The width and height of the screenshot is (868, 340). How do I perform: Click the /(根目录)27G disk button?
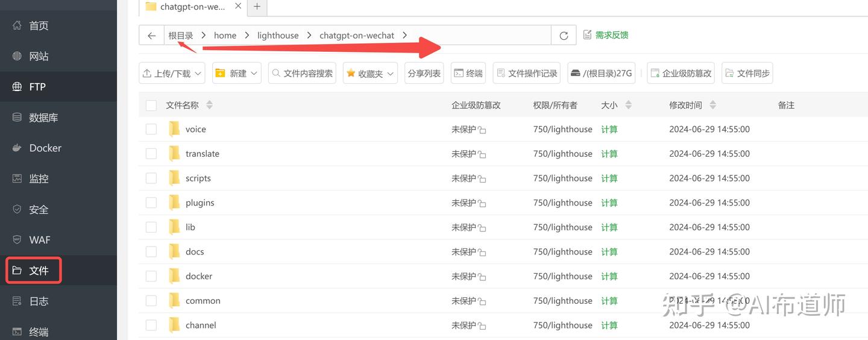(601, 73)
